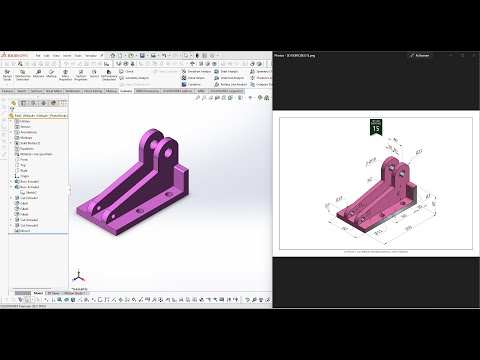Image resolution: width=480 pixels, height=360 pixels.
Task: Collapse Boss-Extrude2 feature
Action: point(11,187)
